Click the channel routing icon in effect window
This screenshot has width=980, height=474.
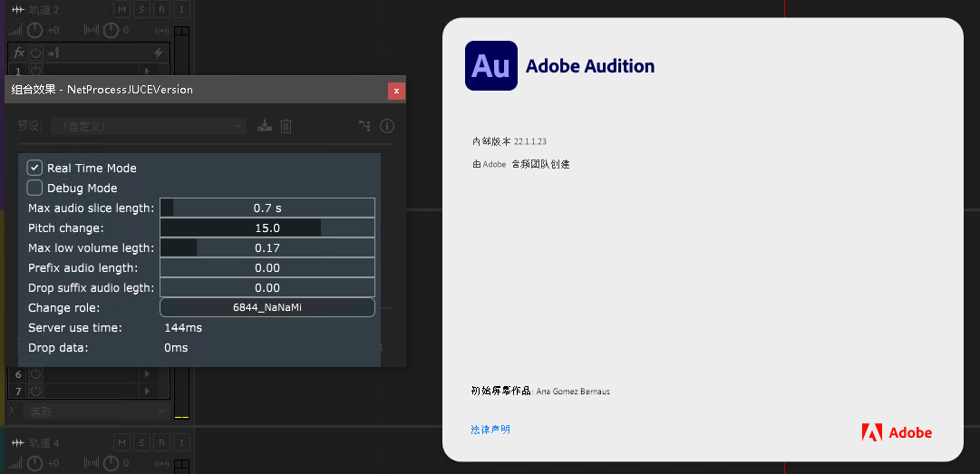[x=364, y=126]
